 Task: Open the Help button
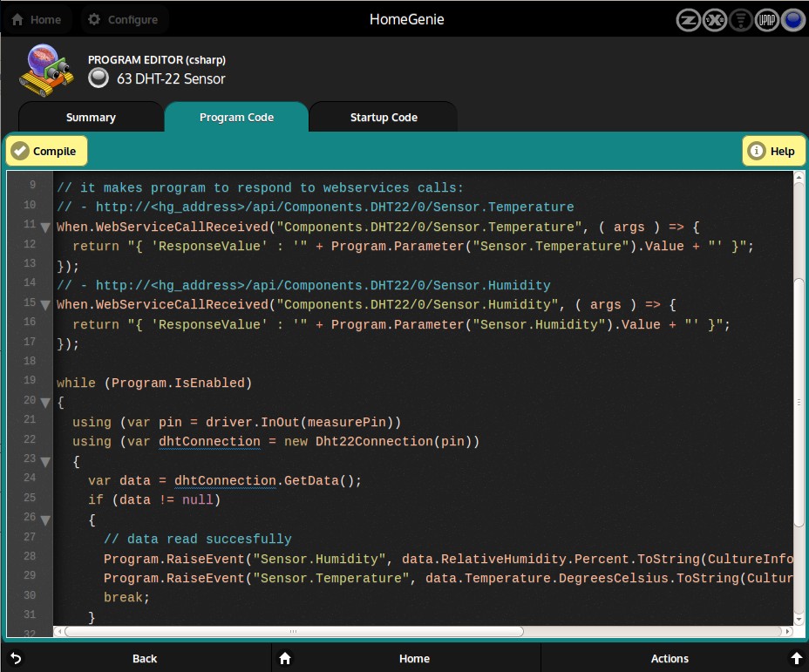(x=773, y=152)
